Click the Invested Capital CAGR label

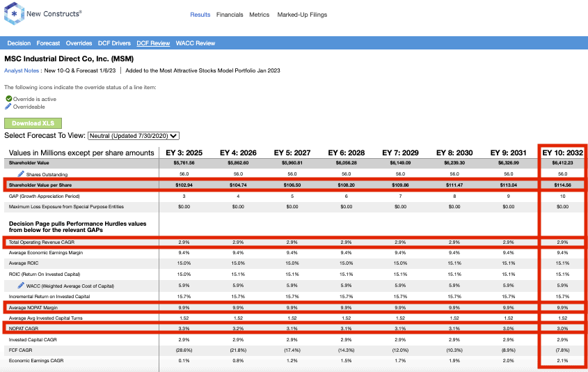pyautogui.click(x=33, y=340)
